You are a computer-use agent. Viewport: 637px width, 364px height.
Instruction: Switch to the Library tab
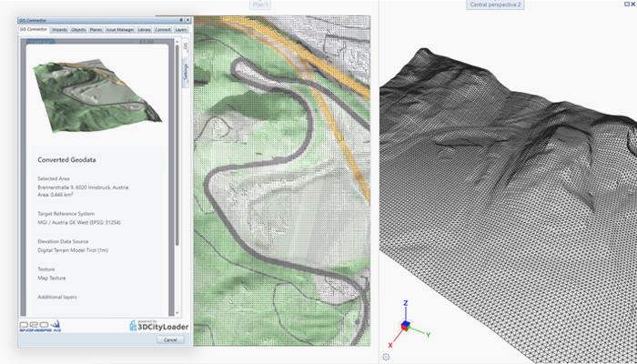point(143,29)
